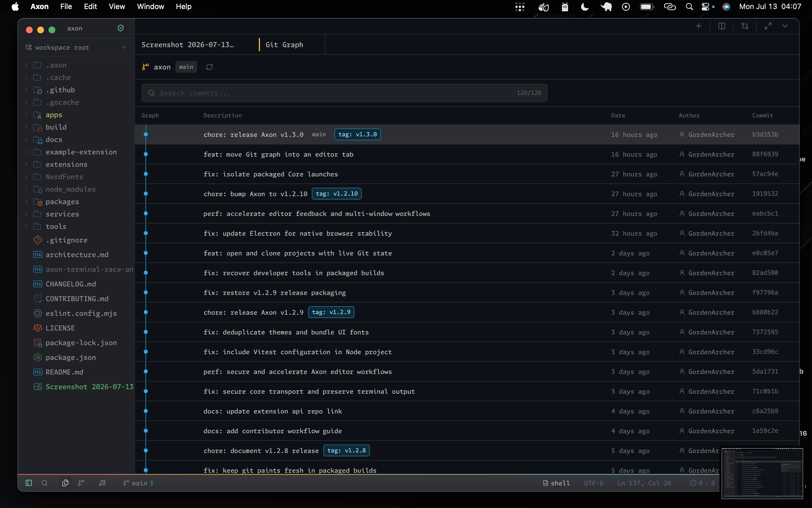Open the View menu
The height and width of the screenshot is (508, 812).
[117, 6]
